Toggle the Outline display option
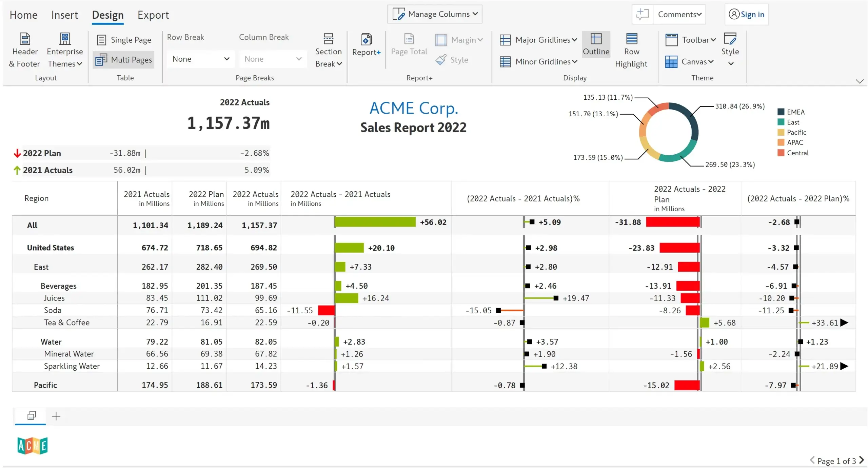This screenshot has height=468, width=868. (x=596, y=44)
